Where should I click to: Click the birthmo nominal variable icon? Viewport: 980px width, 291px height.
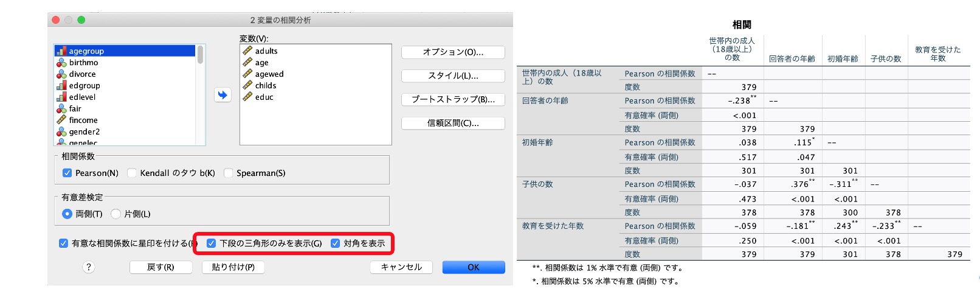click(x=61, y=63)
